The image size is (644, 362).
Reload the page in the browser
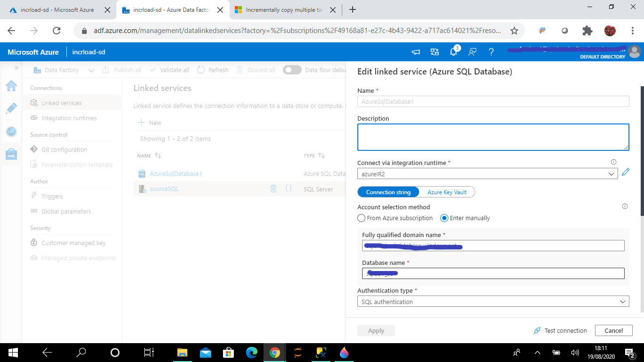click(x=57, y=31)
